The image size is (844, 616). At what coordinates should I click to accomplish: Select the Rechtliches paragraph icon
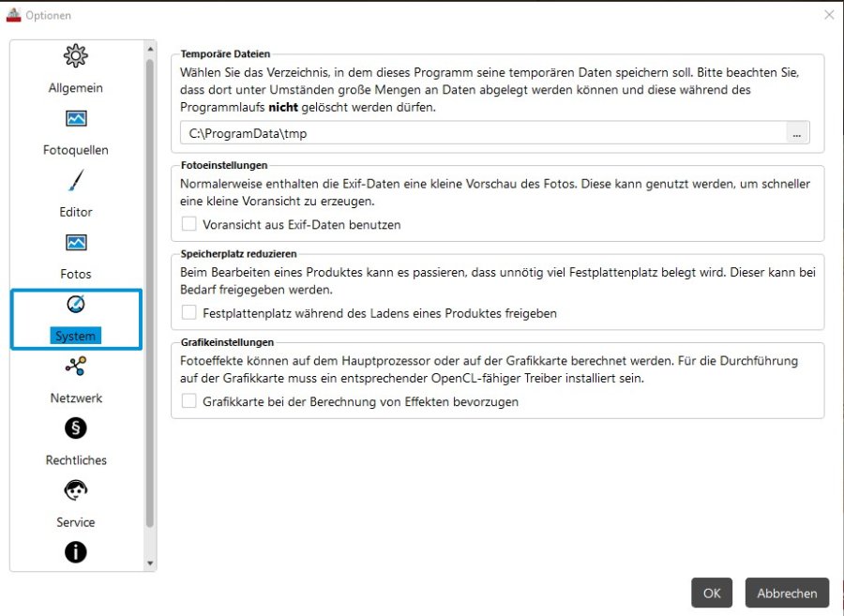[x=76, y=428]
